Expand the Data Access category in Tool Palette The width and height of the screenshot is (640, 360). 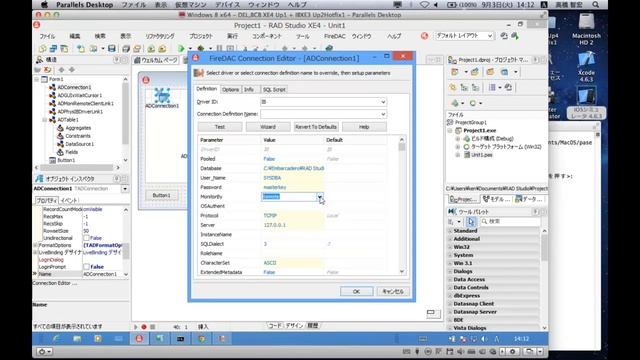coord(450,280)
